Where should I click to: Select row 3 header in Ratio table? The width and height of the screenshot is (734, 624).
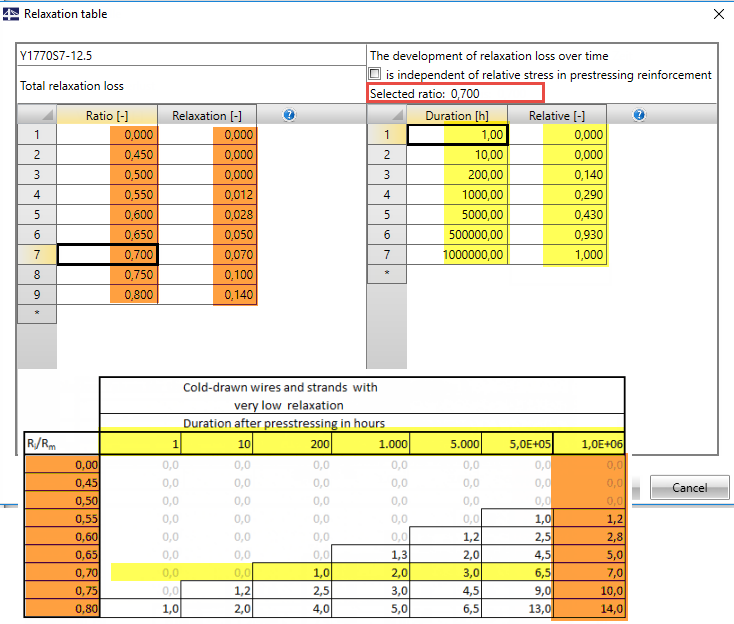[x=37, y=175]
